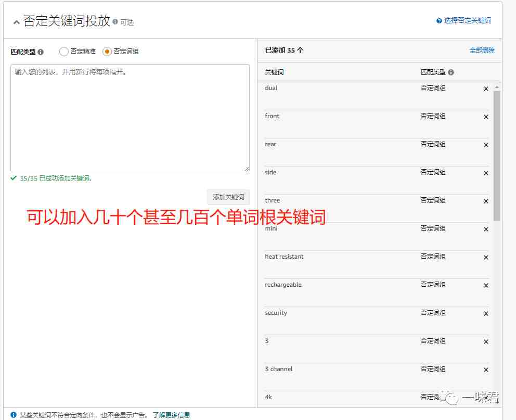Click the 4k keyword text
The image size is (516, 420).
click(268, 397)
